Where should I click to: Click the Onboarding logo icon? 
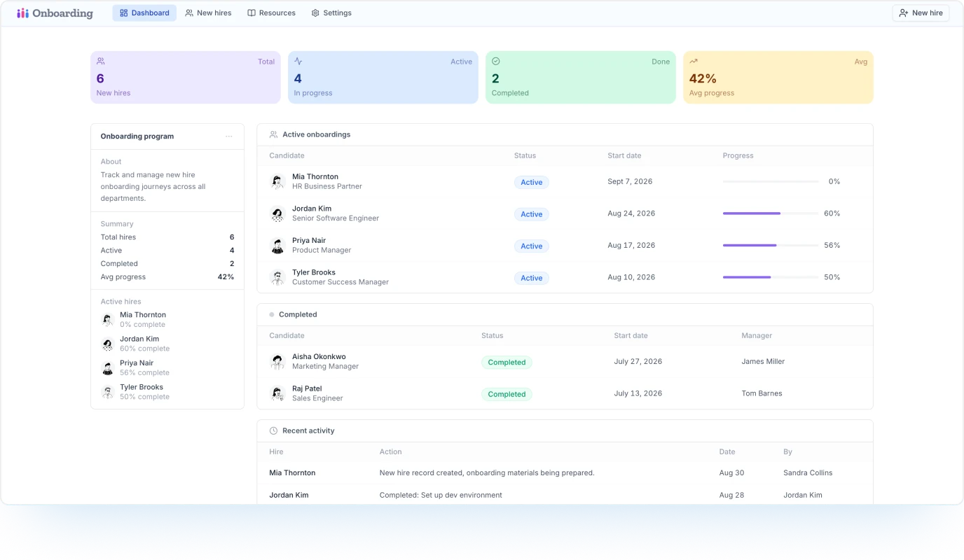23,13
